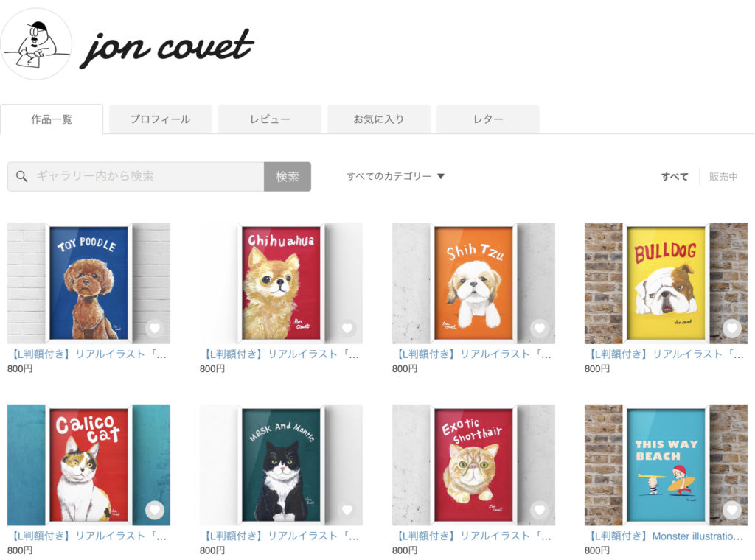
Task: Open the Bulldog poster thumbnail
Action: click(x=666, y=283)
